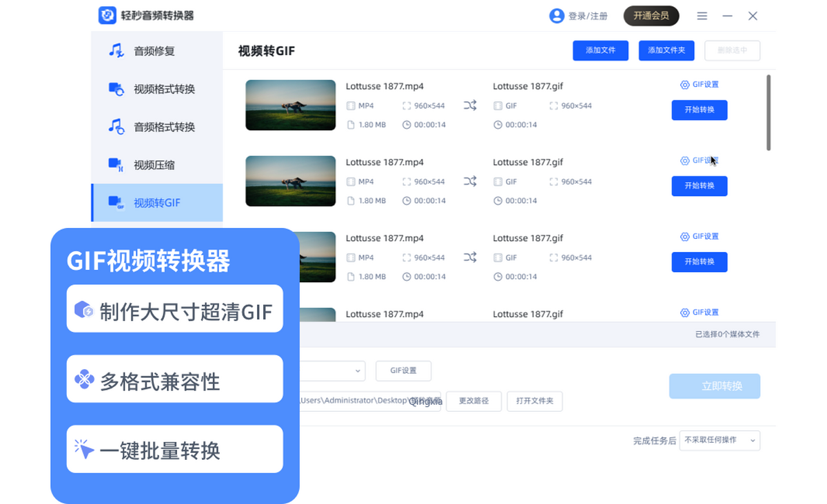Click the file list vertical scrollbar
This screenshot has height=504, width=827.
(768, 113)
